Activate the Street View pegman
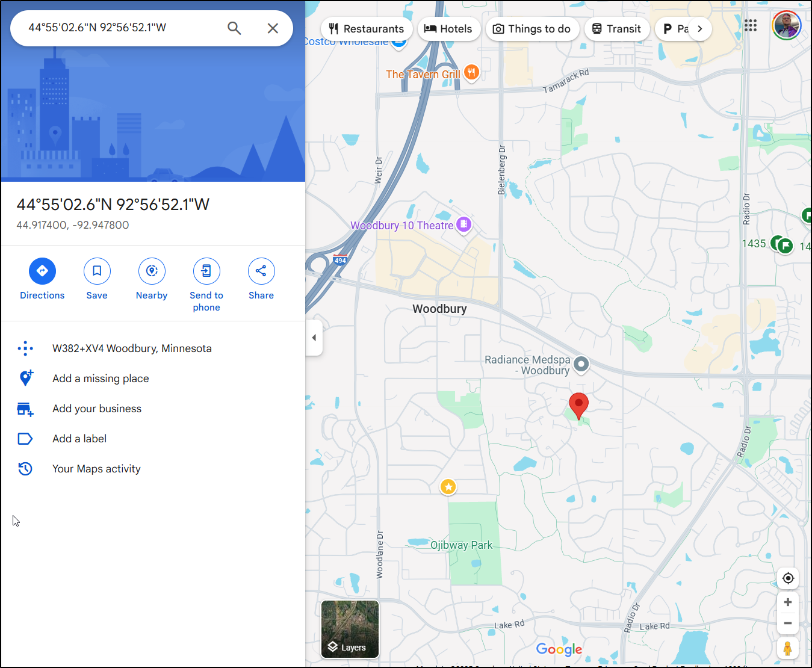Image resolution: width=812 pixels, height=668 pixels. pos(788,649)
